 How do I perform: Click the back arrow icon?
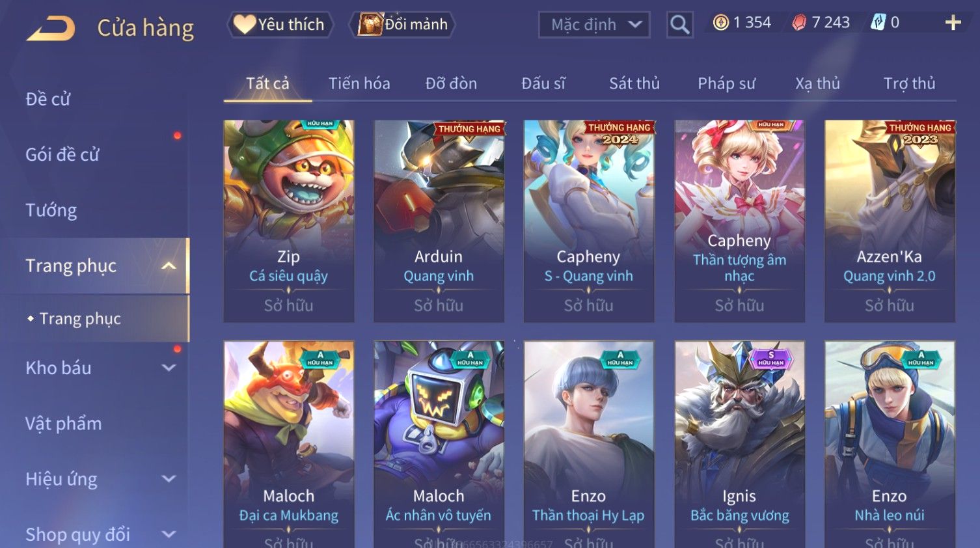[51, 29]
